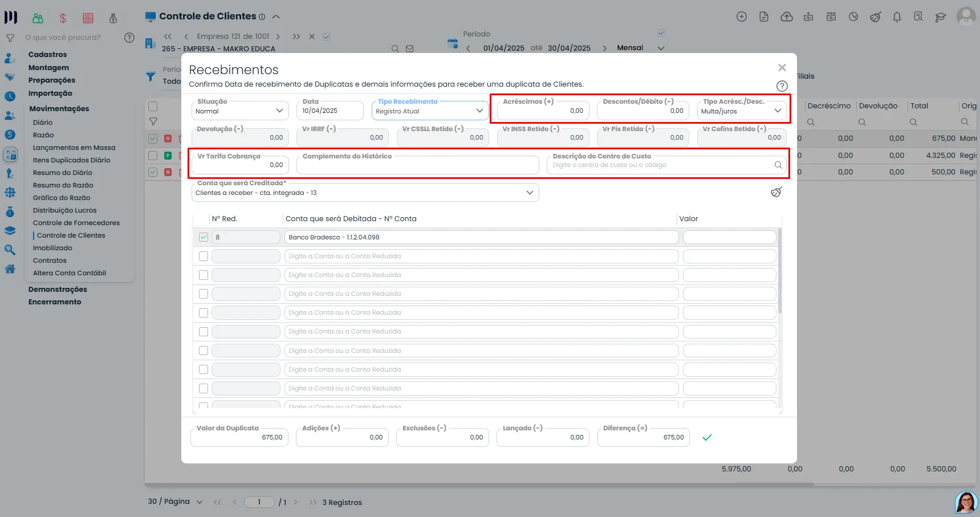
Task: Collapse the Controle de Clientes header chevron
Action: 276,17
